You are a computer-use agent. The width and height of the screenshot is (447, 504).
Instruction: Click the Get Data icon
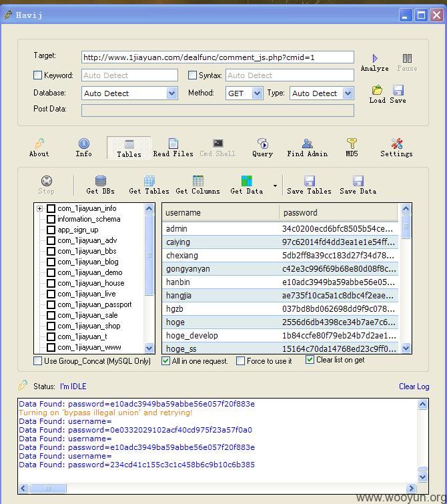pyautogui.click(x=246, y=181)
